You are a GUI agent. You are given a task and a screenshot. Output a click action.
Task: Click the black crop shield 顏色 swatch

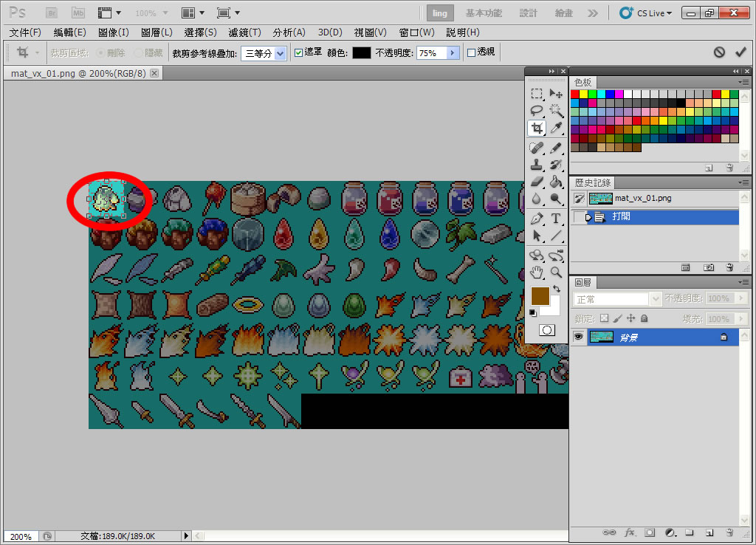tap(362, 52)
